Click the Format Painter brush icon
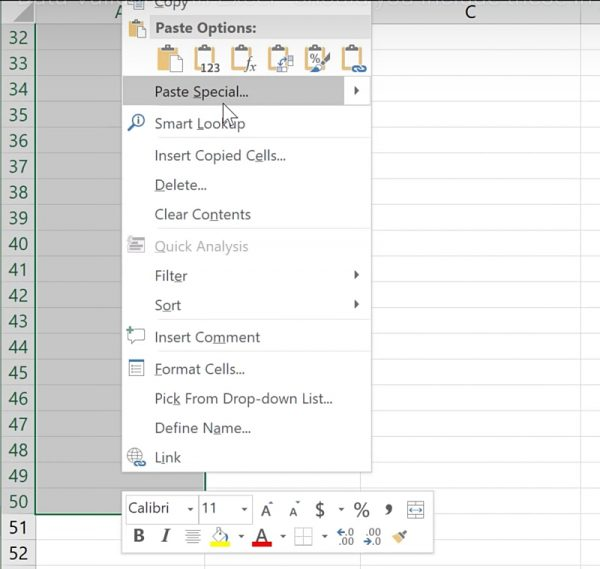 coord(399,537)
